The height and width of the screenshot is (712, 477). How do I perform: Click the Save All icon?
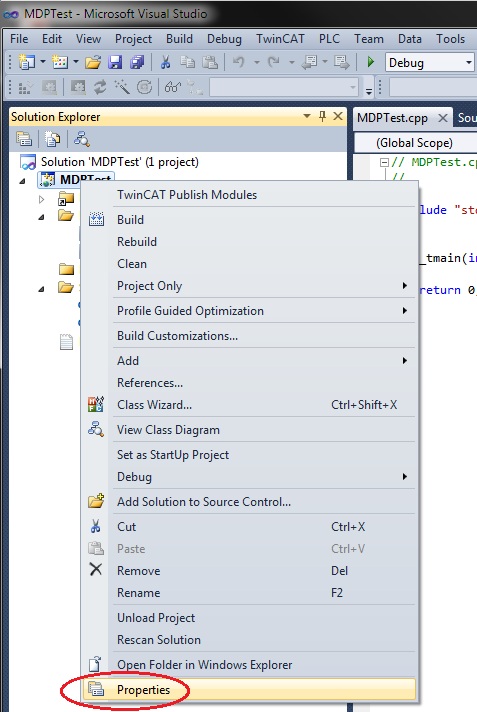pos(137,62)
